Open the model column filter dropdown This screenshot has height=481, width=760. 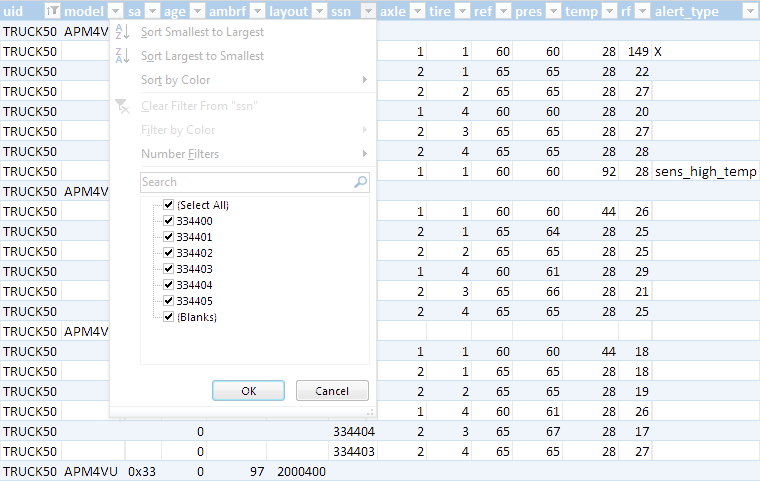point(115,11)
